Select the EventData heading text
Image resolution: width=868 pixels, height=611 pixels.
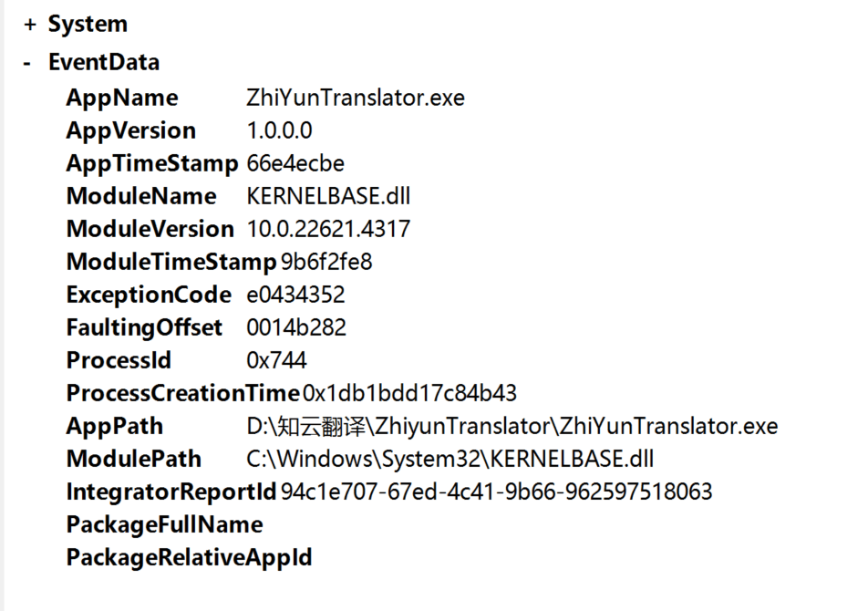(104, 62)
